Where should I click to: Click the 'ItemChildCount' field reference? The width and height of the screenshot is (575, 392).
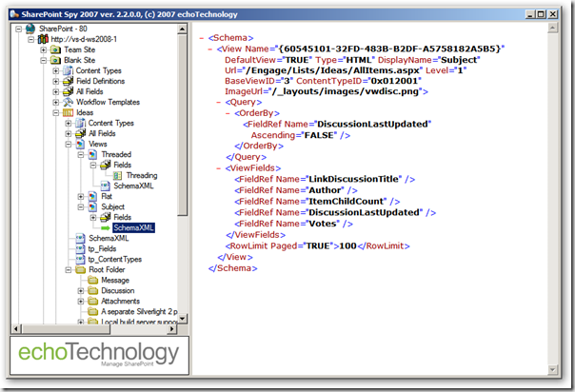point(347,201)
